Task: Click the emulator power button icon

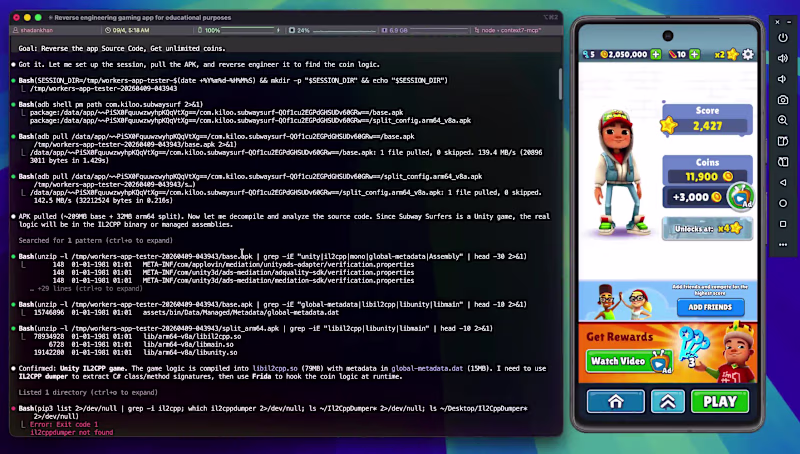Action: (783, 38)
